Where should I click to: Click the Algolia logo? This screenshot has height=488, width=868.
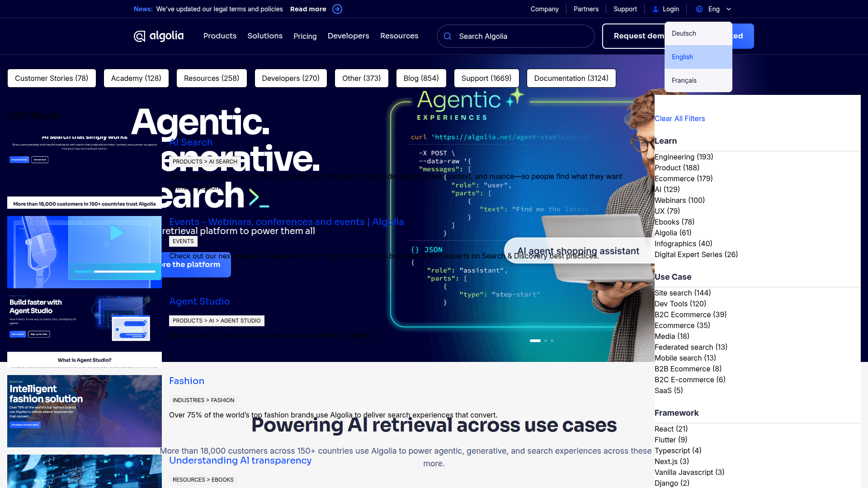tap(158, 36)
